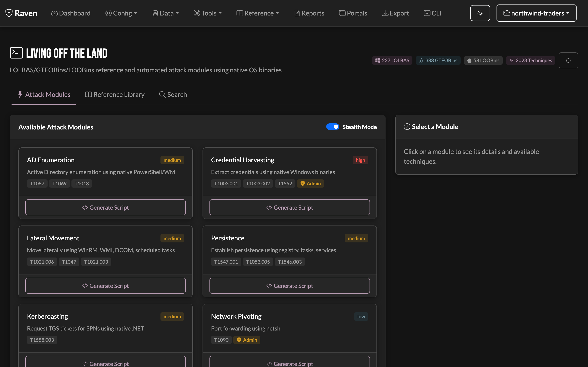
Task: Switch to the Reference Library tab
Action: (x=115, y=94)
